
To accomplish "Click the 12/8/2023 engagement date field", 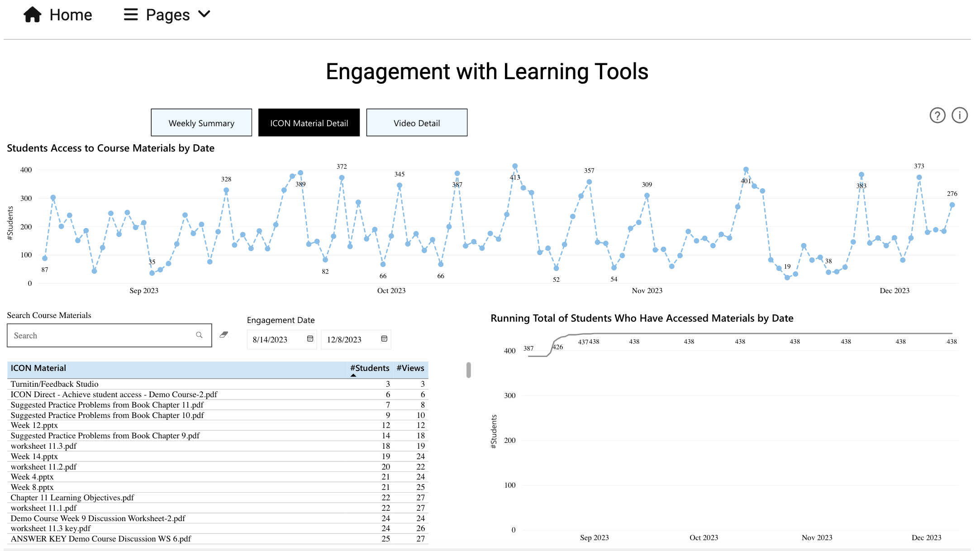I will (346, 339).
